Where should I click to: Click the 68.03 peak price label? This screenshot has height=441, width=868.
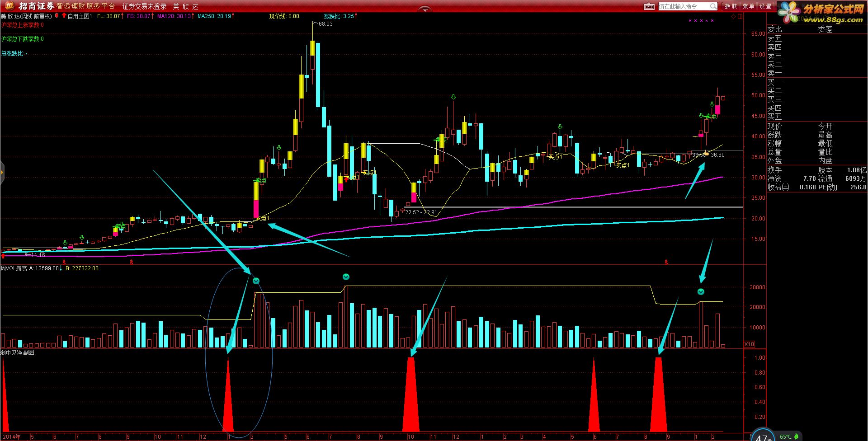[325, 24]
